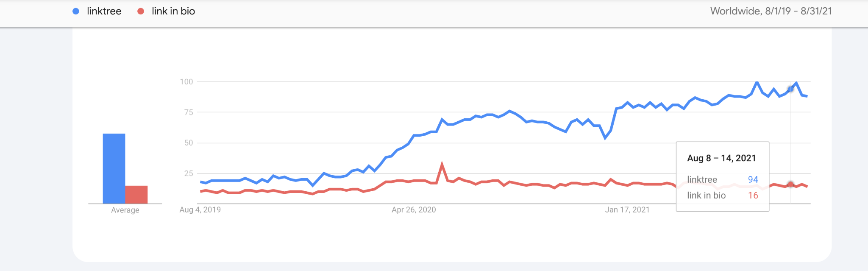Click the highlighted red point on link in bio line

[x=790, y=184]
